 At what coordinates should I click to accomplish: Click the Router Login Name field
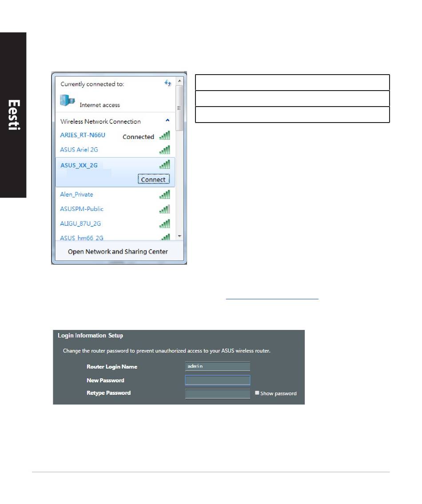[218, 366]
